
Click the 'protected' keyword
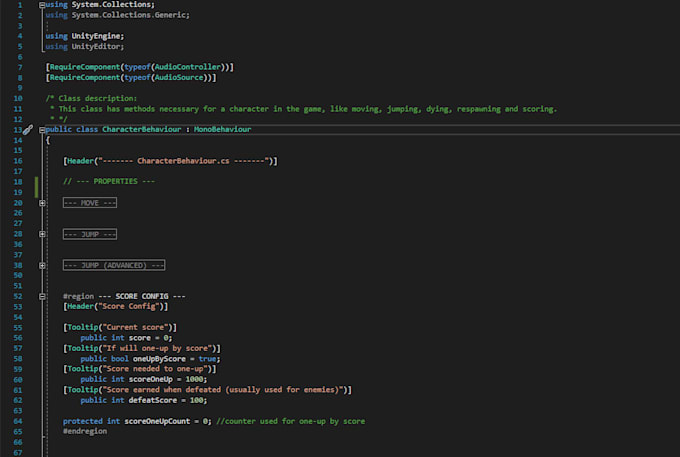(82, 421)
